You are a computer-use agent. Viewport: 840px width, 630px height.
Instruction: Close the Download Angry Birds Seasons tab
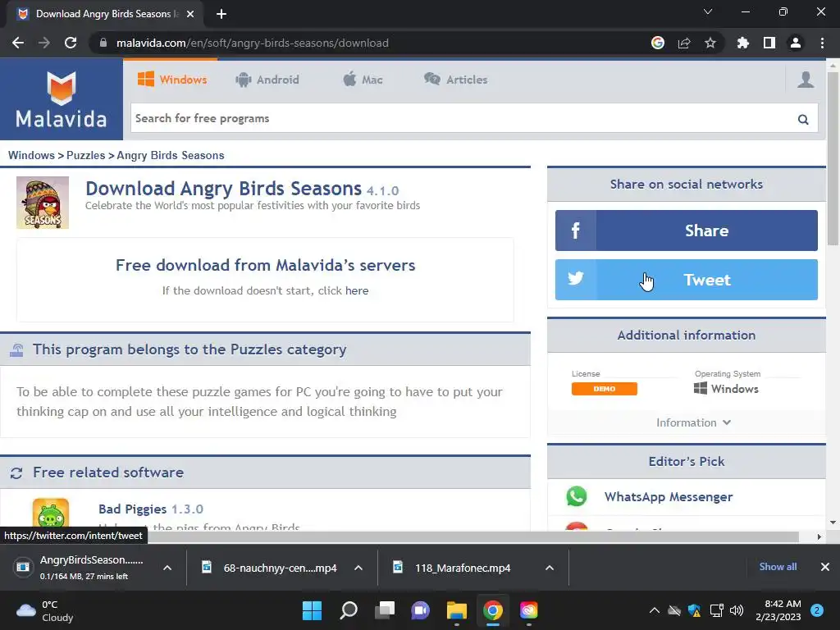(190, 14)
